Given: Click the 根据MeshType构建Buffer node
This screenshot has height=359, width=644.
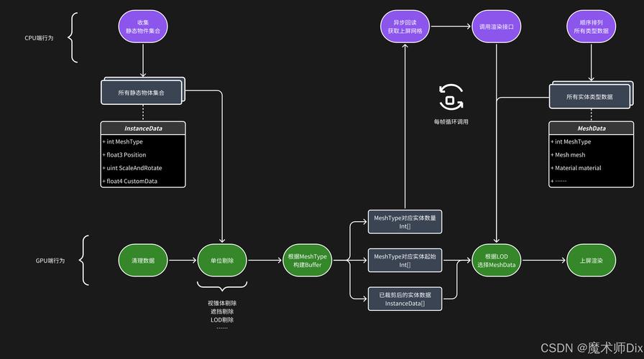Looking at the screenshot, I should [307, 261].
